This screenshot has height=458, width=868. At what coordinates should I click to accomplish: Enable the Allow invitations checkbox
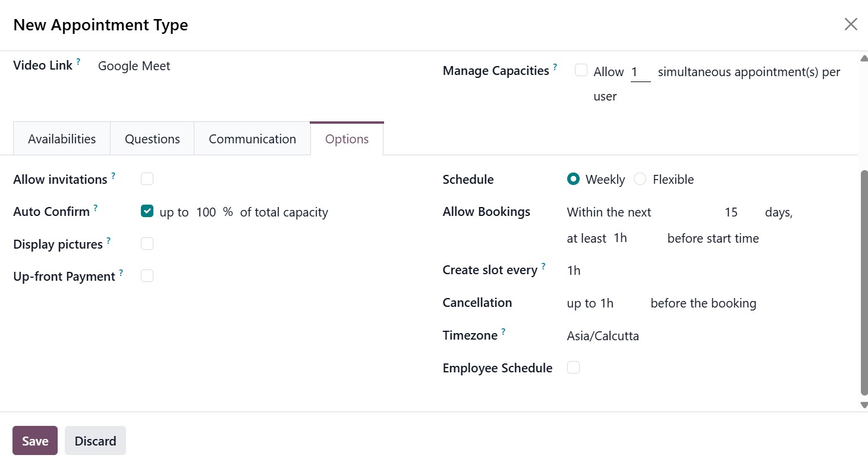pos(147,179)
